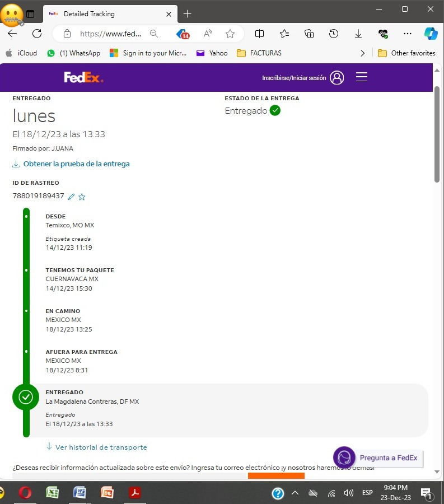This screenshot has height=504, width=444.
Task: Click the ESP language indicator
Action: pyautogui.click(x=367, y=493)
